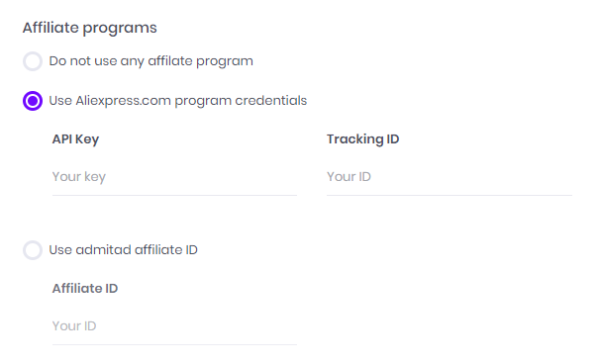This screenshot has height=364, width=599.
Task: Click the "Use admitad affiliate ID" label text
Action: (x=123, y=250)
